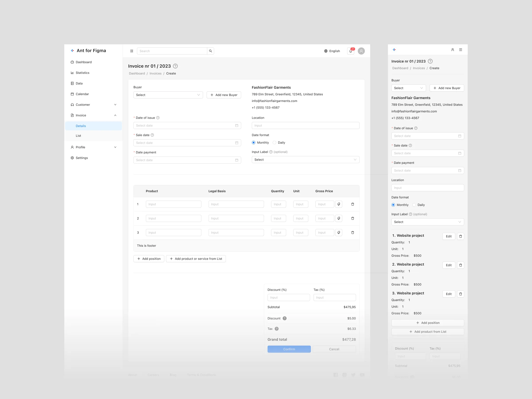Screen dimensions: 532x399
Task: Click the hamburger menu in the mobile panel
Action: [461, 50]
